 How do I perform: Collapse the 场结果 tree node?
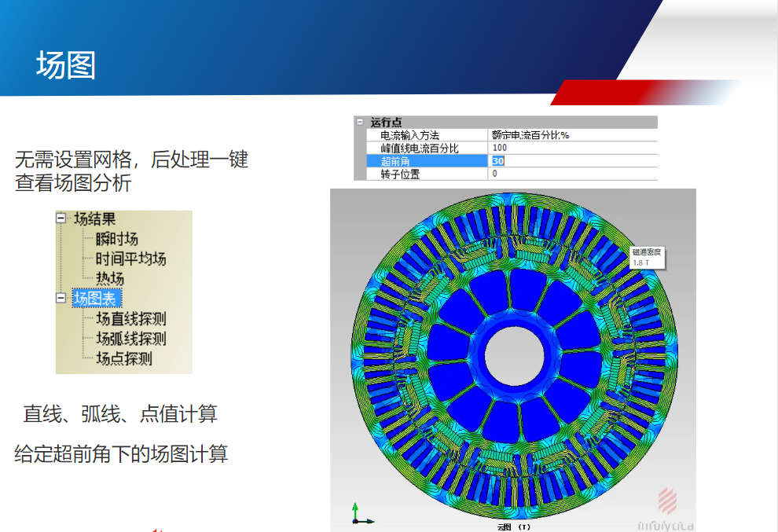[x=61, y=219]
